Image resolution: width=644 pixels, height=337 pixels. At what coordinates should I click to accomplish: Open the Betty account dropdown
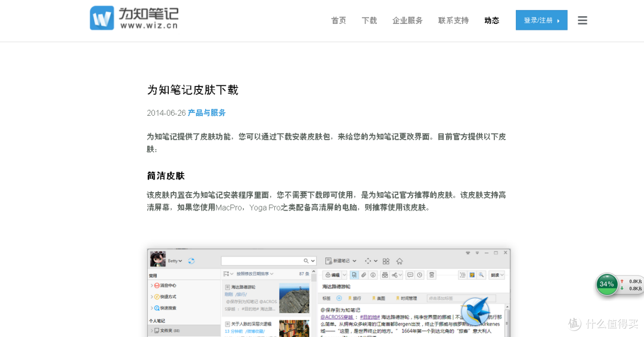pos(175,261)
